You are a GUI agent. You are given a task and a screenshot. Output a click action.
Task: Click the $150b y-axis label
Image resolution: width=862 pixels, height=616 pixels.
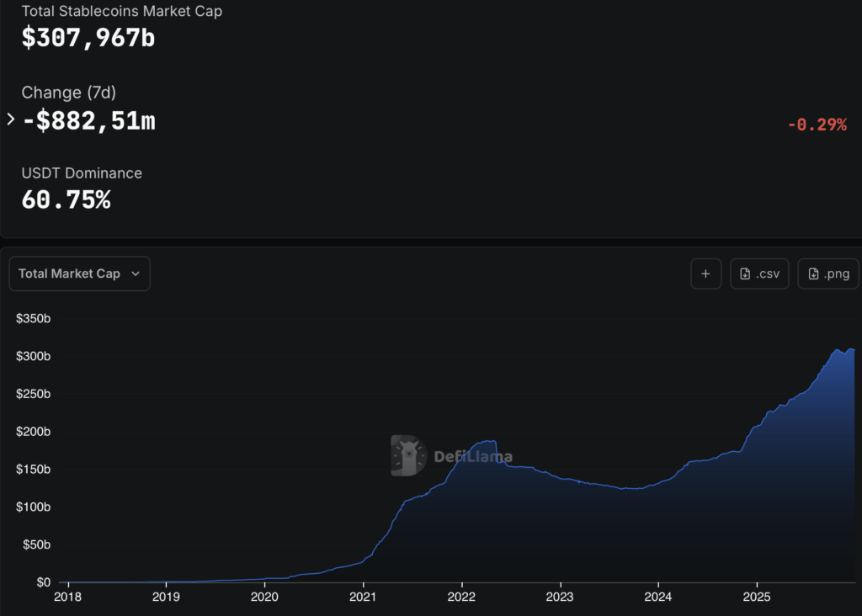pos(33,470)
